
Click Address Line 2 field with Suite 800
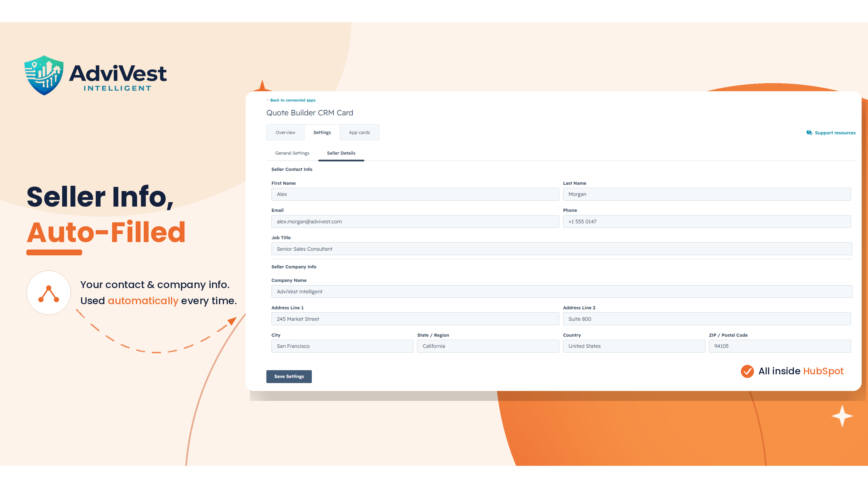706,319
